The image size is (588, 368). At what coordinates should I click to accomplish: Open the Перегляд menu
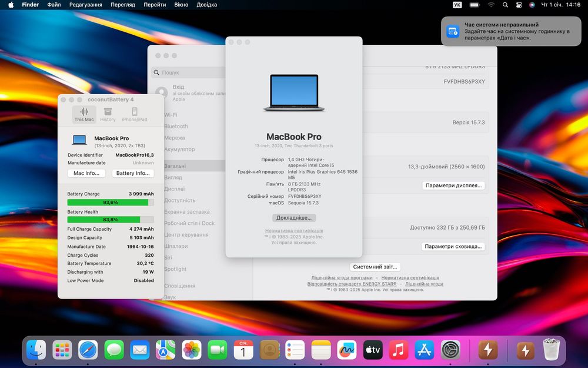[123, 5]
